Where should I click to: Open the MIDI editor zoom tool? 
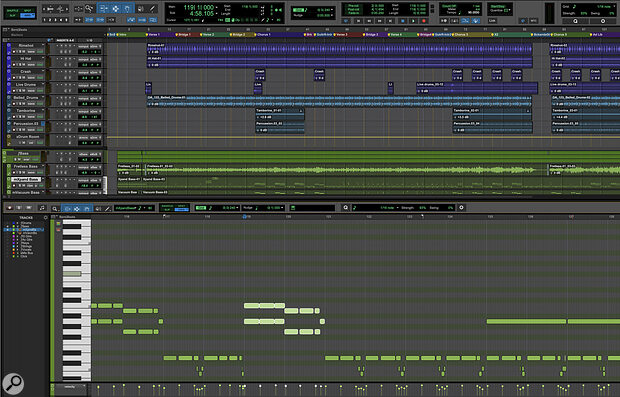point(55,208)
